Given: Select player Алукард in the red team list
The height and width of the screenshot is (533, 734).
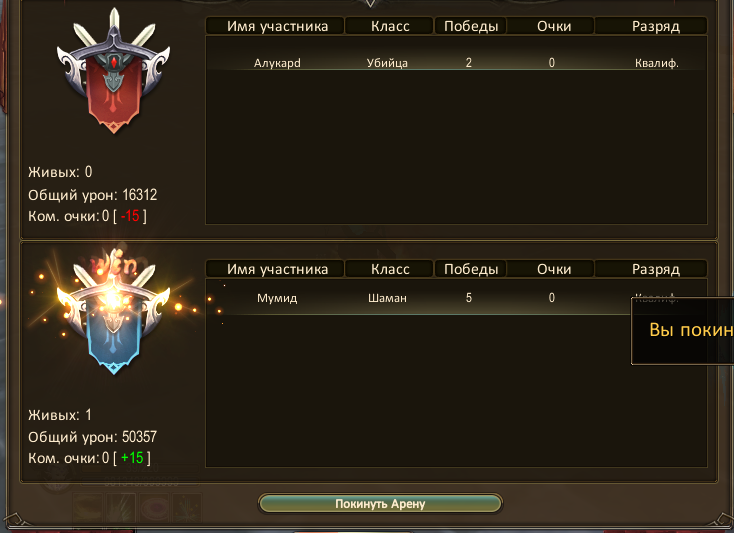Looking at the screenshot, I should click(277, 63).
